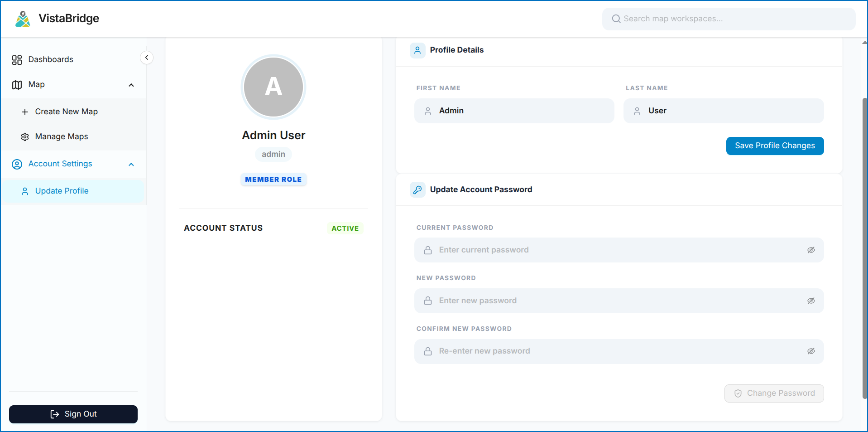
Task: Collapse the sidebar using the arrow button
Action: click(147, 58)
